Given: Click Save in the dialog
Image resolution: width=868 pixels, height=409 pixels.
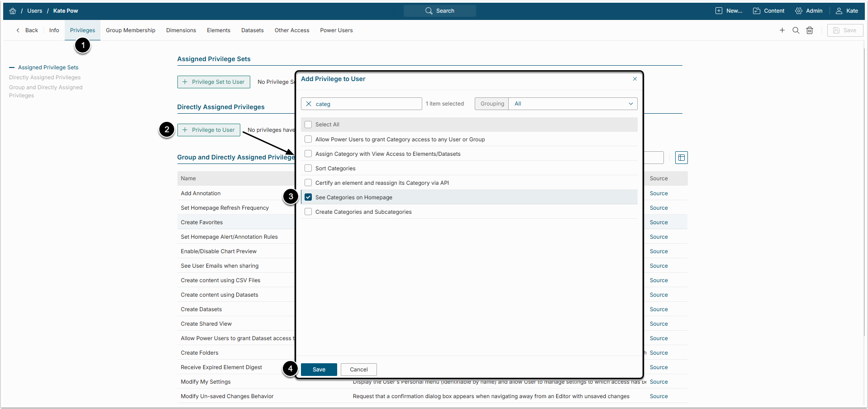Looking at the screenshot, I should click(x=319, y=370).
